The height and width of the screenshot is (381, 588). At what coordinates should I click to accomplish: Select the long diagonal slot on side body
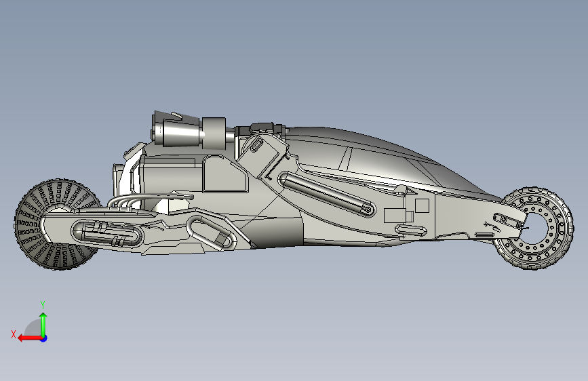coord(327,194)
